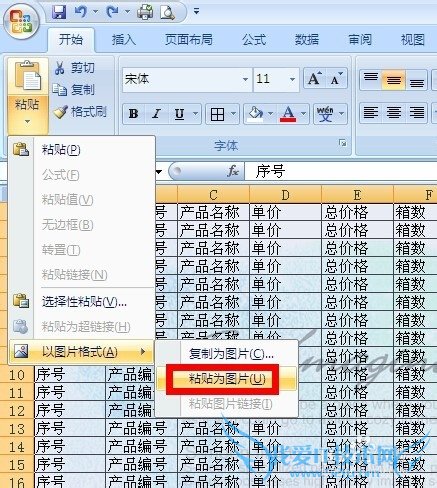Align text to top of cell
437x488 pixels.
371,79
